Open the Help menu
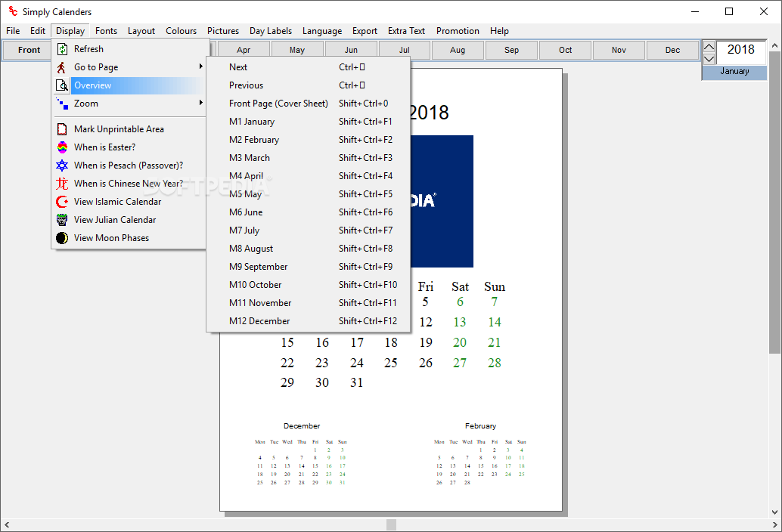This screenshot has height=532, width=782. [x=499, y=31]
